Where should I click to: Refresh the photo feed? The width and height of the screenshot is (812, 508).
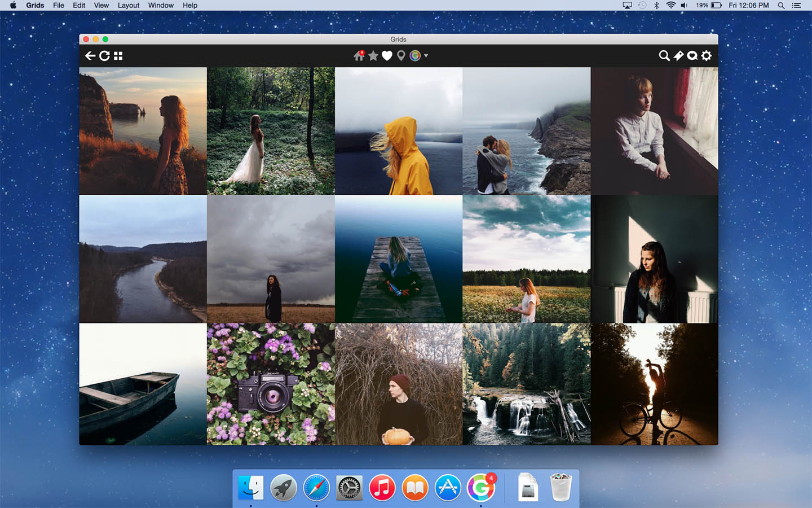tap(105, 56)
